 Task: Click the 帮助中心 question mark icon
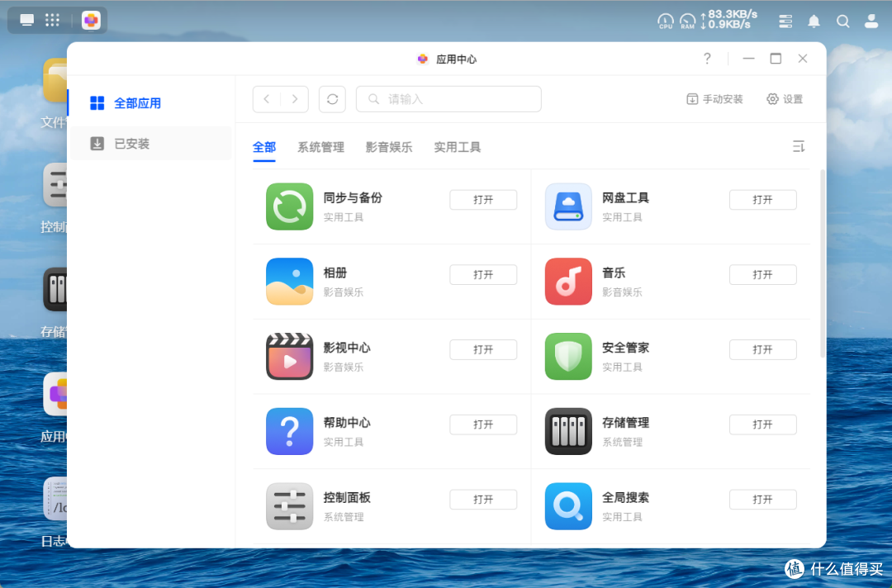coord(290,432)
